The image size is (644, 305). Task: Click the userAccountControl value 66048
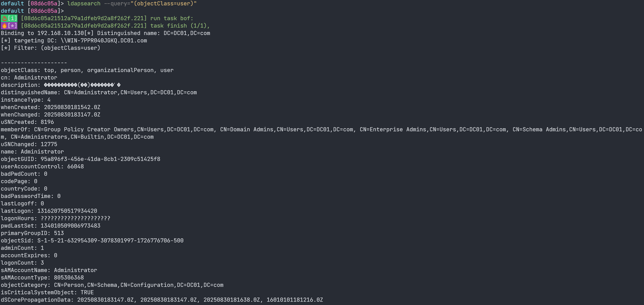tap(75, 167)
